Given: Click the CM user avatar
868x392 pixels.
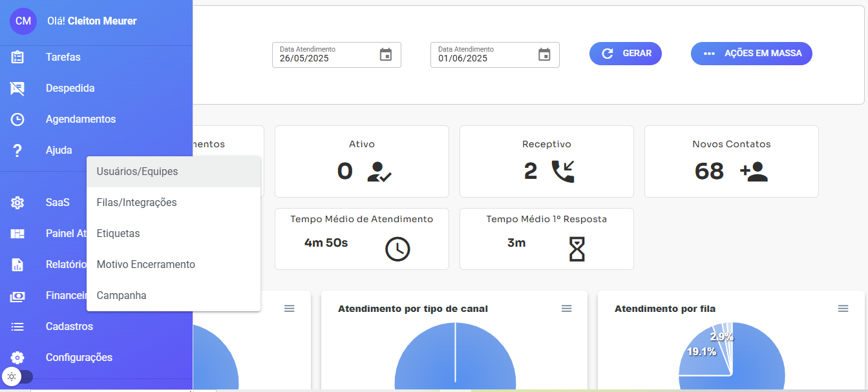Looking at the screenshot, I should click(x=23, y=21).
